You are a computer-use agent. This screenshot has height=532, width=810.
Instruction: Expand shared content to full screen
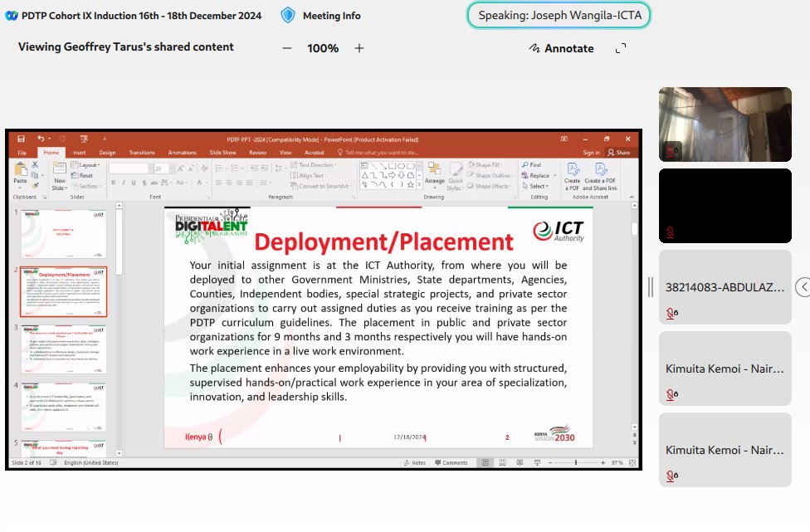coord(621,48)
